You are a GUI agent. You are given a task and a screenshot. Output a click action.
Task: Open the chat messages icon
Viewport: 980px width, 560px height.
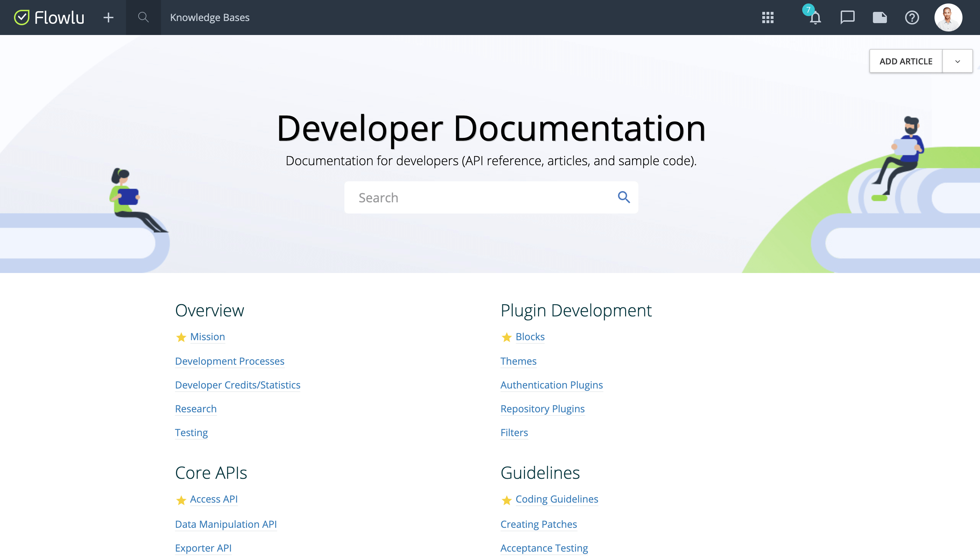point(847,17)
